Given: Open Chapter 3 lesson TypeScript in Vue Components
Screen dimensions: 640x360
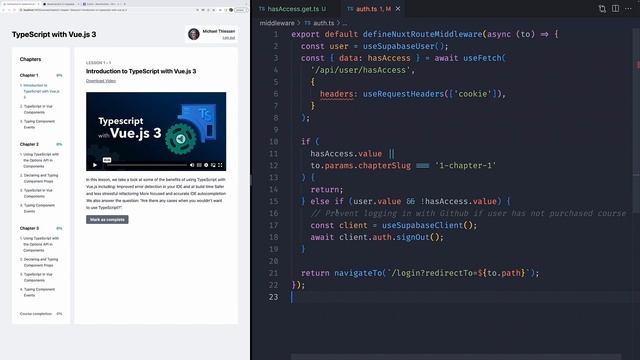Looking at the screenshot, I should pos(38,277).
